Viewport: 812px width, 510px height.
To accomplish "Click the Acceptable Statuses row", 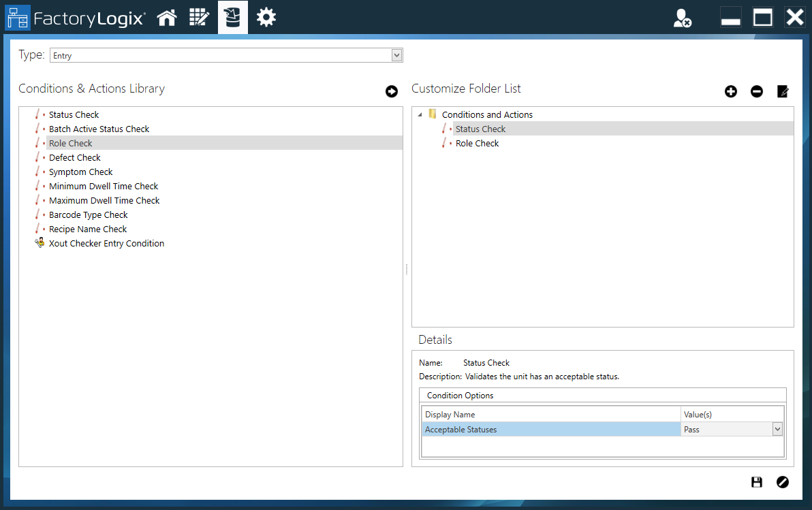I will [x=602, y=429].
